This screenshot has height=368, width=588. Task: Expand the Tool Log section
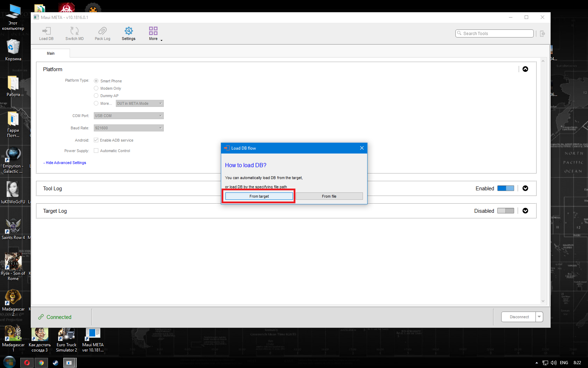point(525,188)
